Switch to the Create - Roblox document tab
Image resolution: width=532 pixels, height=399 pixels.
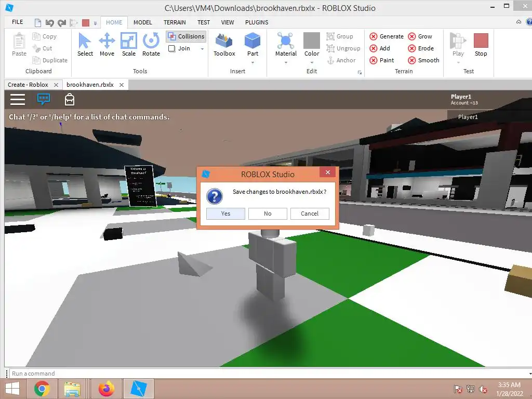[x=28, y=85]
